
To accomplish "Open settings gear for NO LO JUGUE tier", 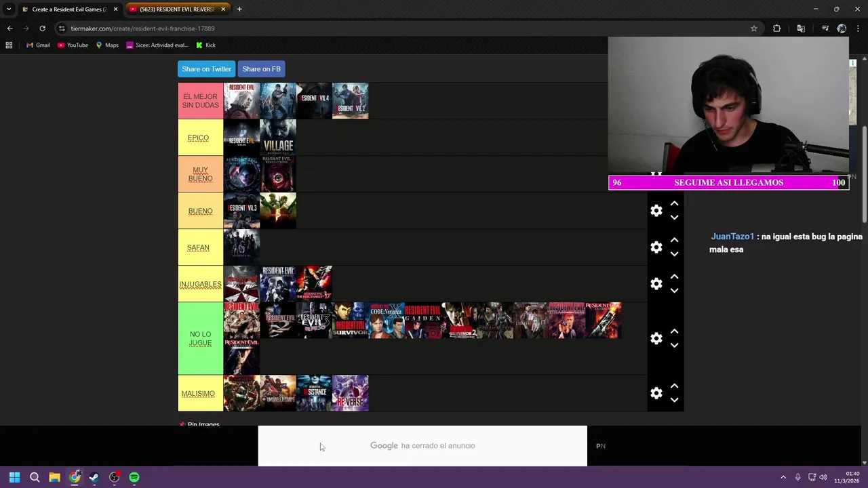I will (656, 338).
